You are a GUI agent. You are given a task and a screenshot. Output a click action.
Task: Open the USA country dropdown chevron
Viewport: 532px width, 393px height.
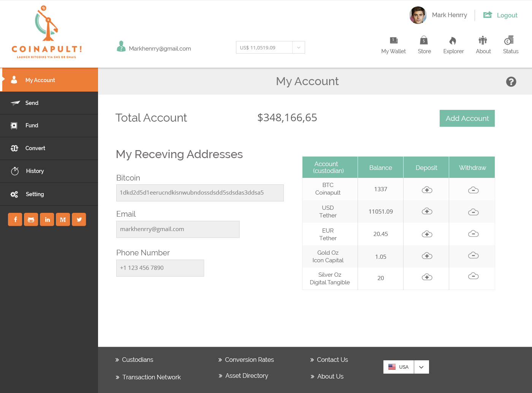tap(421, 367)
